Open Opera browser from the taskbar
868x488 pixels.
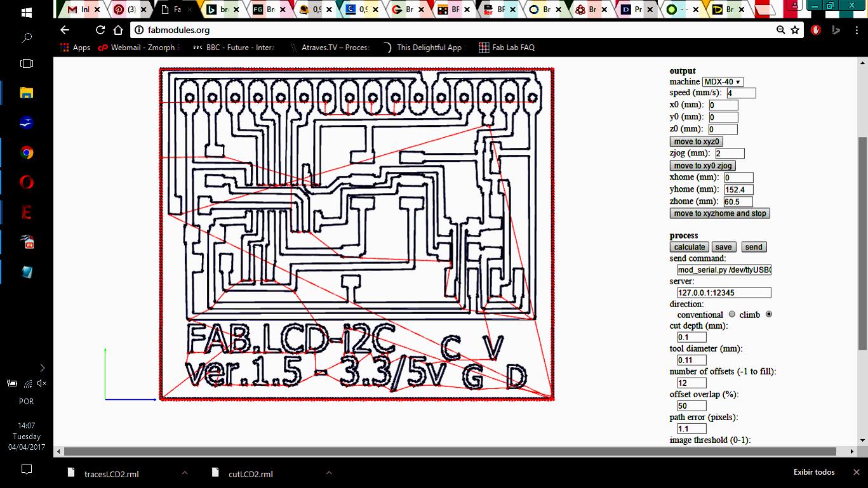[x=27, y=183]
